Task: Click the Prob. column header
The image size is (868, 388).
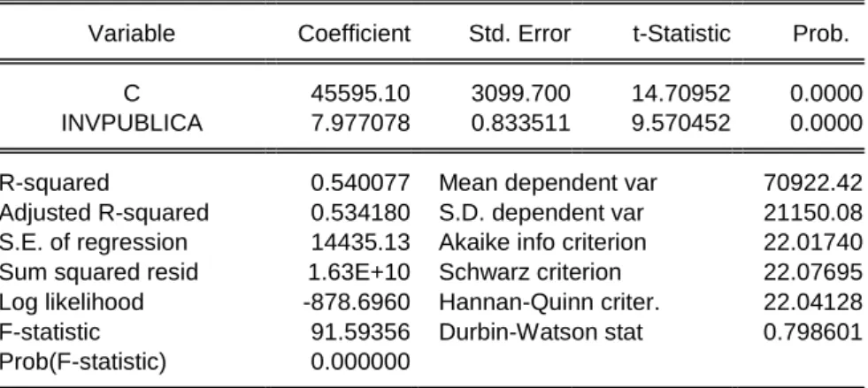Action: 821,34
